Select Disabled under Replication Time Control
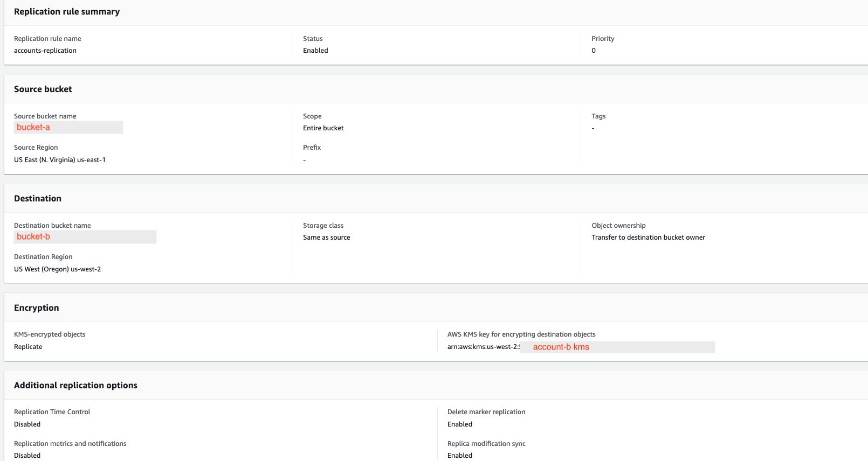This screenshot has height=461, width=868. [27, 424]
